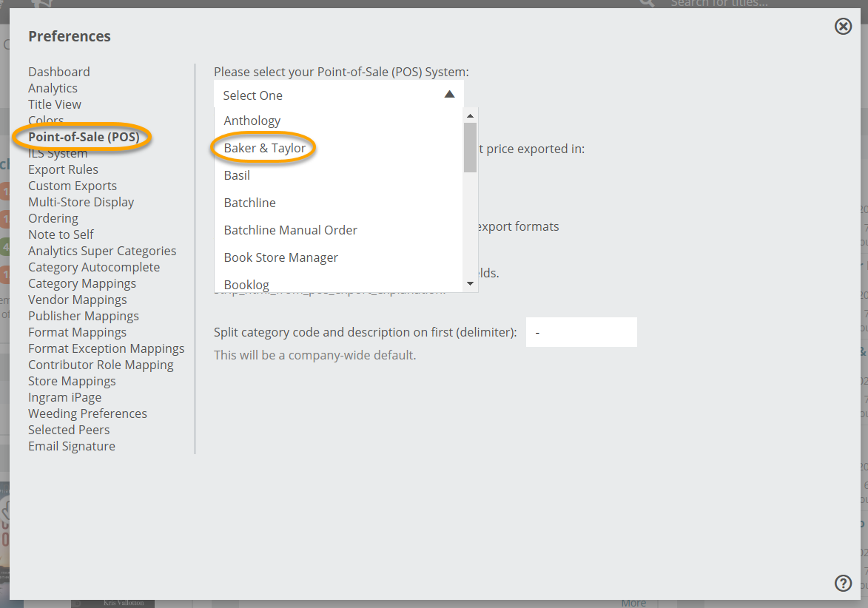Open Category Mappings preferences
Viewport: 868px width, 608px height.
click(x=82, y=283)
